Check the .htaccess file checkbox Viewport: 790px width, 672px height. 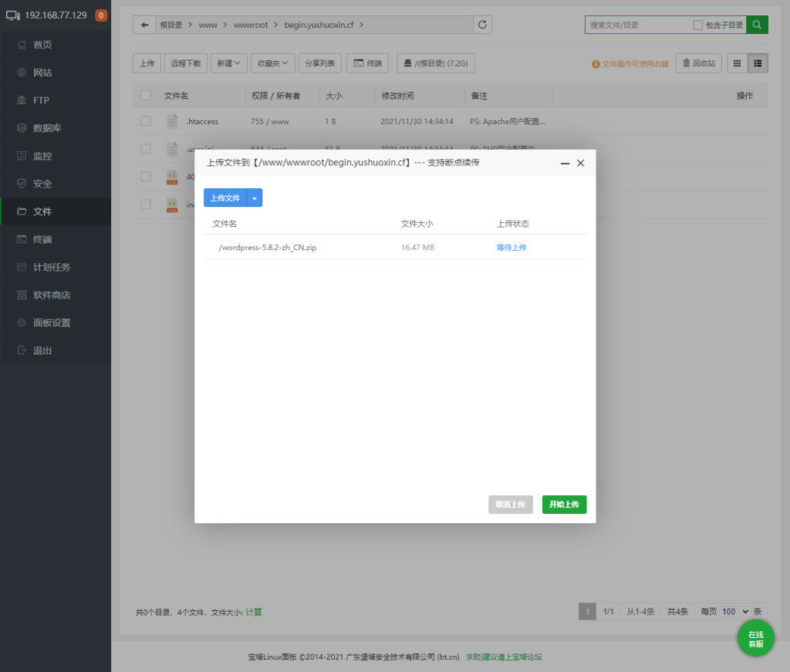pyautogui.click(x=146, y=121)
